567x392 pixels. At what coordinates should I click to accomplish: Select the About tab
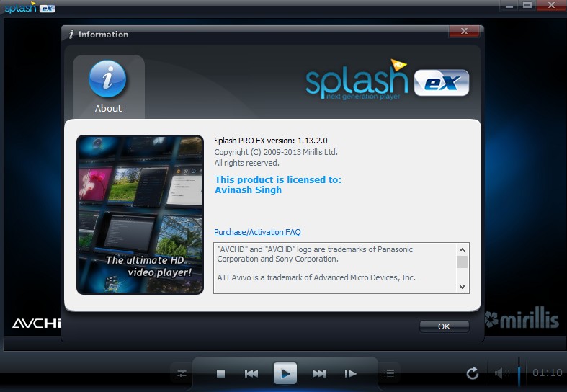click(108, 86)
